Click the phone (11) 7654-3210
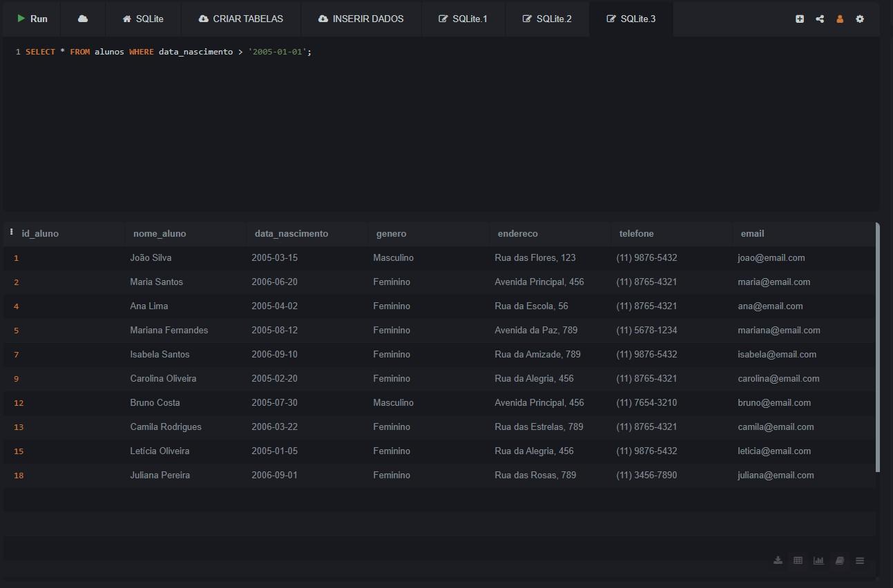This screenshot has width=893, height=588. coord(646,402)
